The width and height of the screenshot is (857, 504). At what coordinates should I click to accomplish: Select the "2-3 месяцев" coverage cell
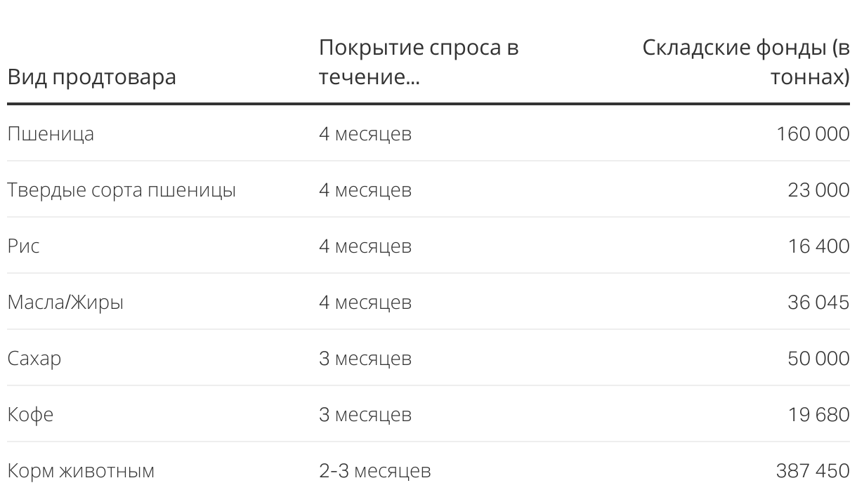374,470
